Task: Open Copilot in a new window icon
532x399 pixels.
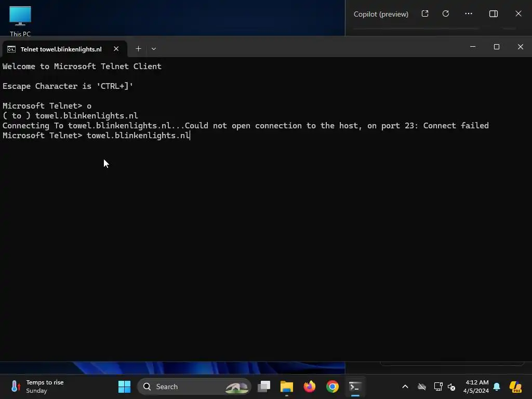Action: (x=425, y=14)
